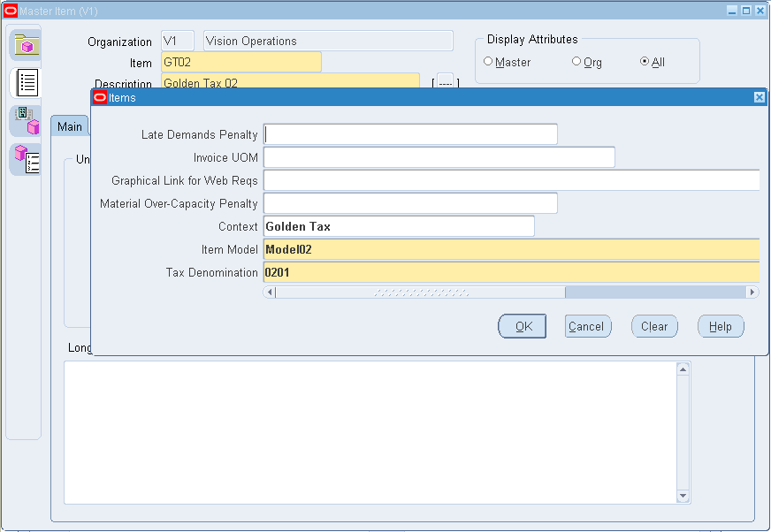This screenshot has width=771, height=532.
Task: Close the Master Item window
Action: click(x=760, y=11)
